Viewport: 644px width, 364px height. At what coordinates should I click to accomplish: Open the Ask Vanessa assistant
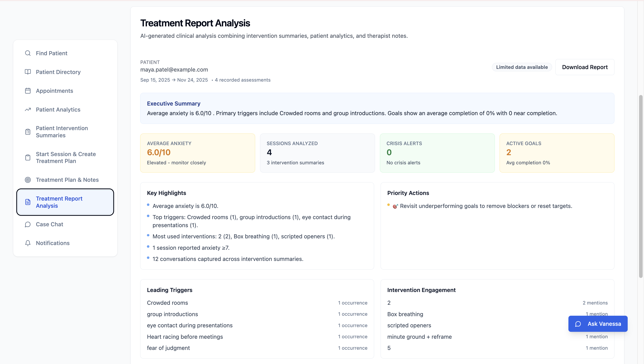click(598, 324)
